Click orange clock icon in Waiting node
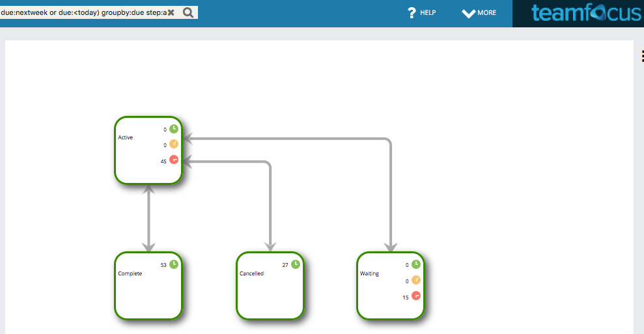The width and height of the screenshot is (644, 334). 416,280
